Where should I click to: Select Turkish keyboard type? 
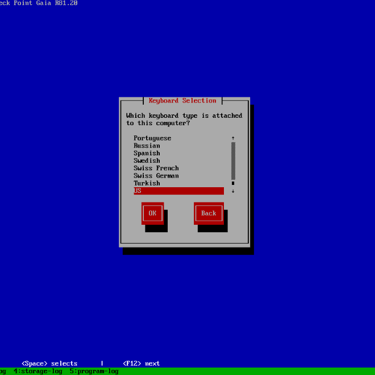point(147,183)
